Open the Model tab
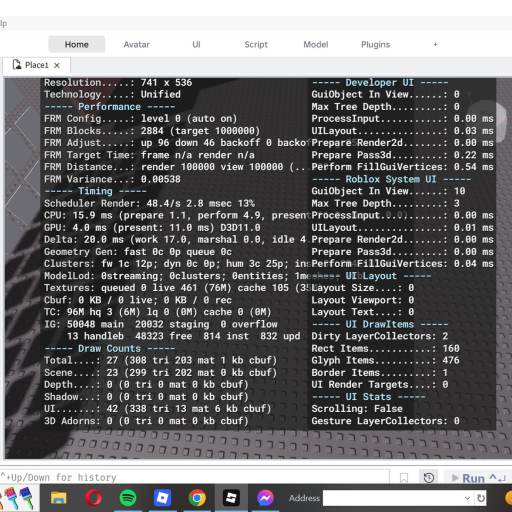 pos(316,44)
